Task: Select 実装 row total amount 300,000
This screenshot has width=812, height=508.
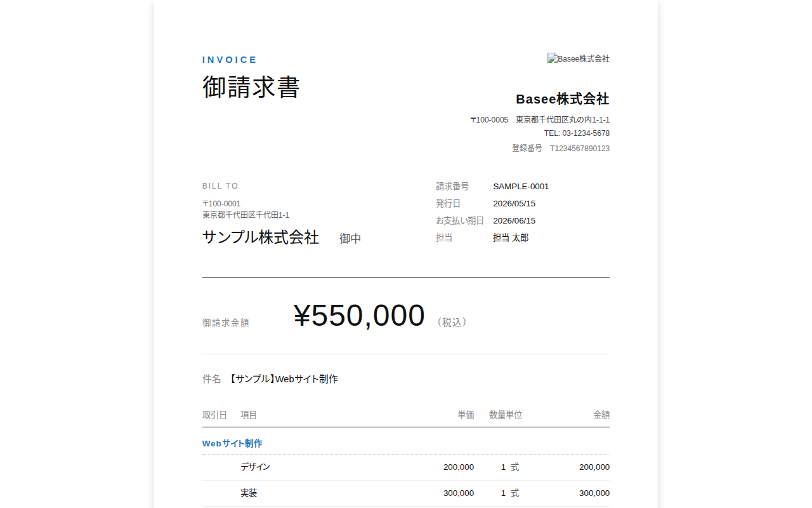Action: click(594, 493)
